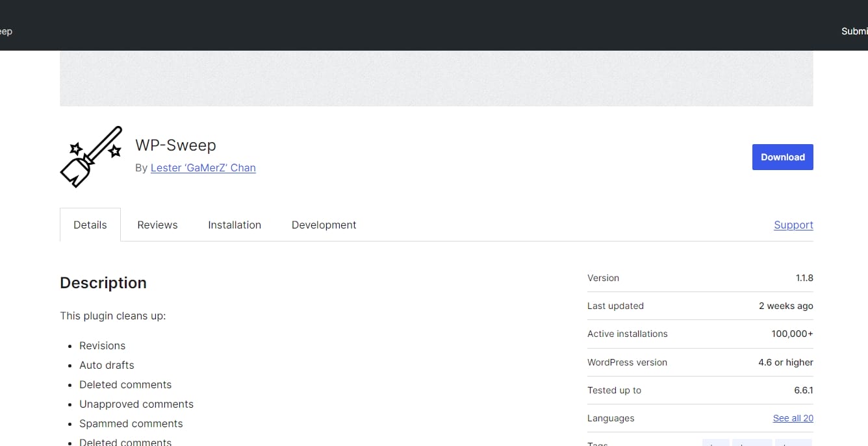Click the Revisions list item
The image size is (868, 446).
point(102,345)
